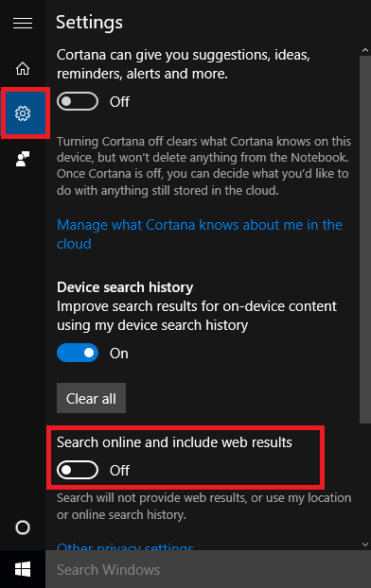This screenshot has width=371, height=588.
Task: Click 'Search will not provide web results' text
Action: 203,507
